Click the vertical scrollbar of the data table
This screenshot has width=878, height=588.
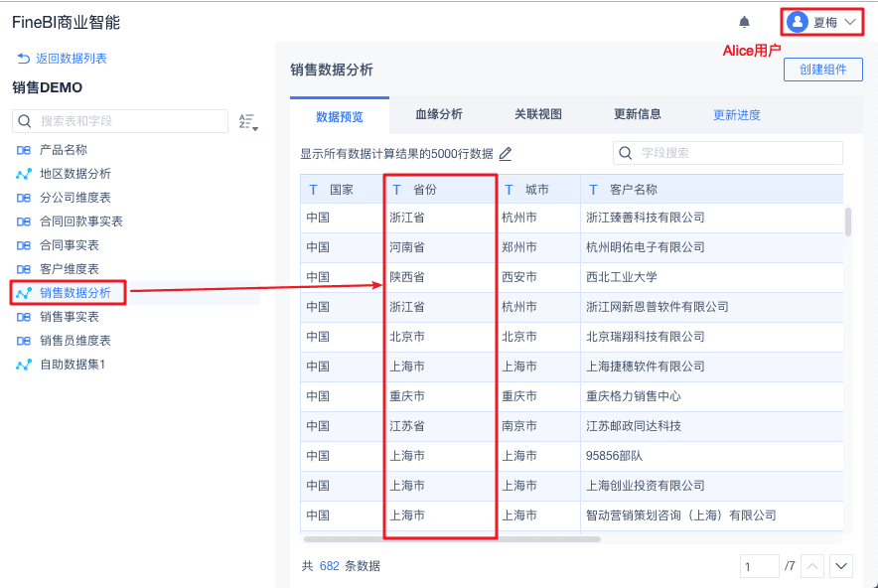(848, 221)
